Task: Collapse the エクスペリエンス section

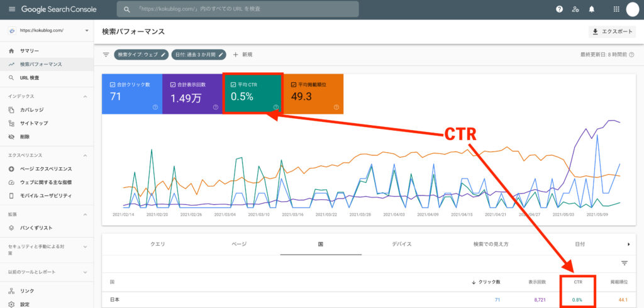Action: (x=86, y=156)
